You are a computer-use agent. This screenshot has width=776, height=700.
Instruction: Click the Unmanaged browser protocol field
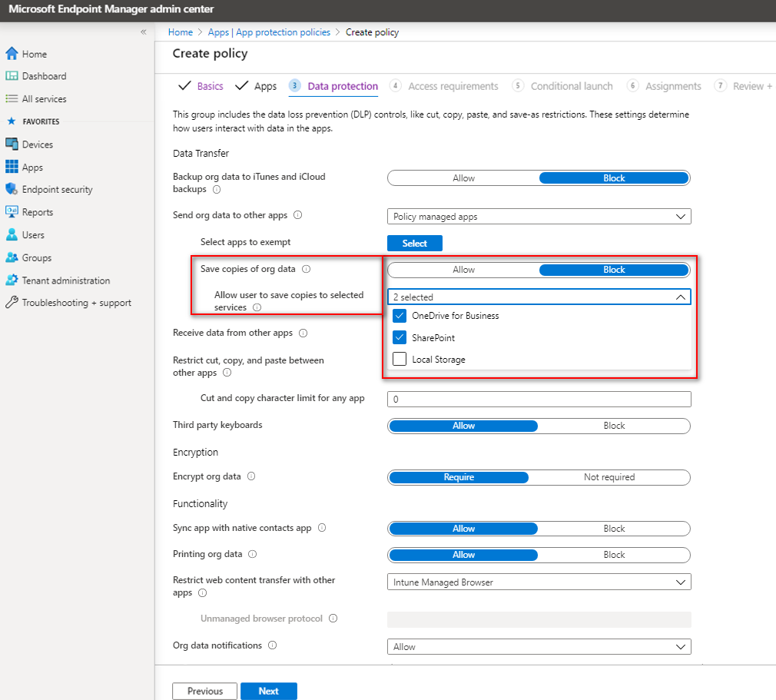tap(539, 619)
